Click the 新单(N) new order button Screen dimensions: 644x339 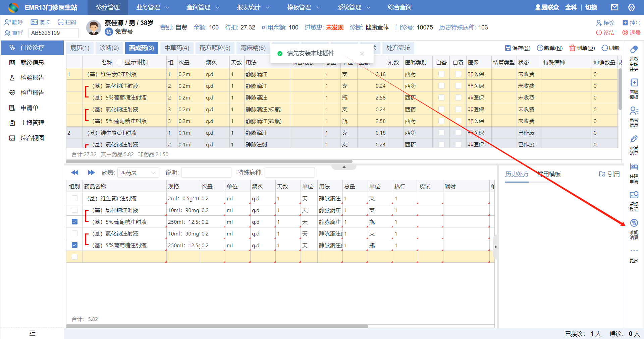550,48
